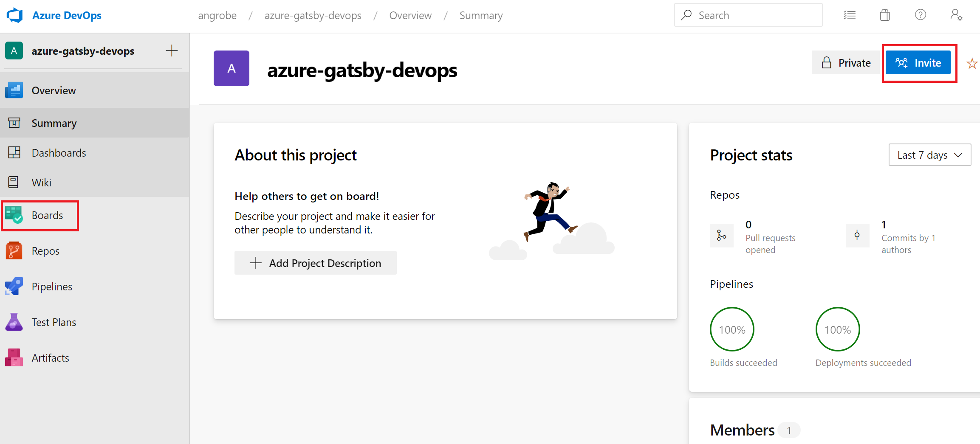980x444 pixels.
Task: Expand the Last 7 days dropdown
Action: [929, 155]
